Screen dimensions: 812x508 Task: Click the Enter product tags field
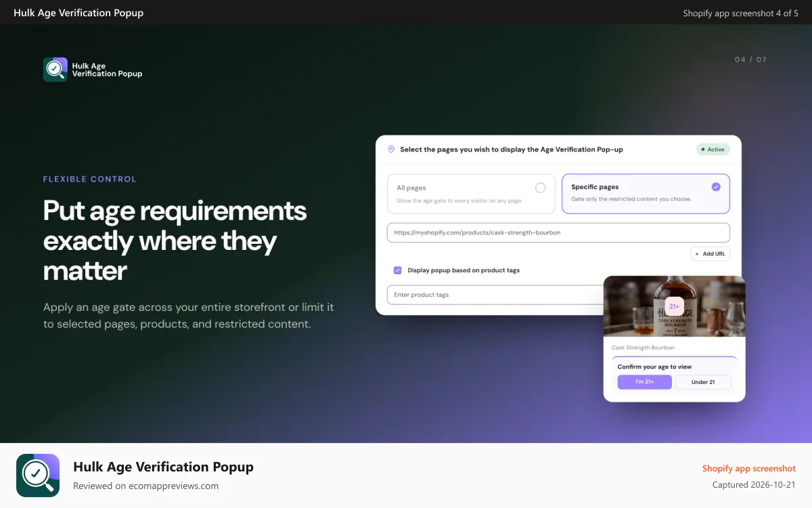coord(495,295)
